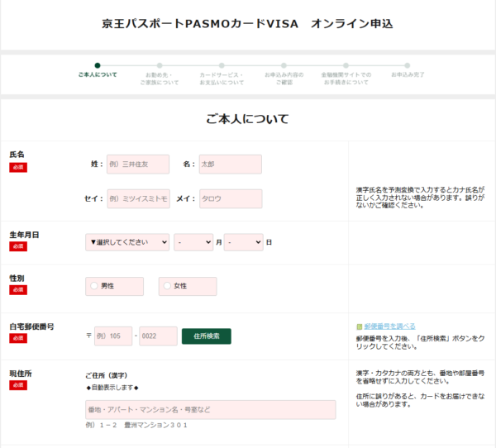496x448 pixels.
Task: Click the 住所検索 button
Action: point(206,336)
